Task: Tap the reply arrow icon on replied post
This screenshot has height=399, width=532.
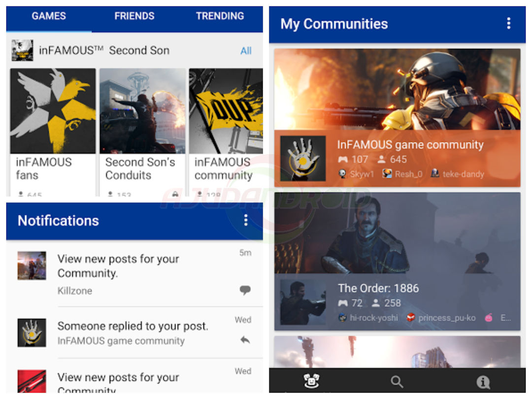Action: click(x=245, y=339)
